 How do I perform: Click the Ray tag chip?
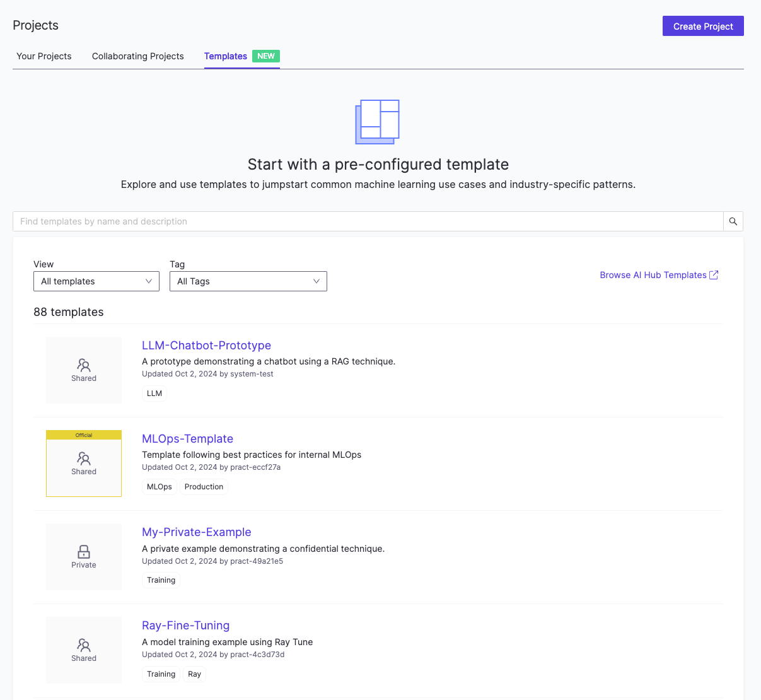(194, 674)
